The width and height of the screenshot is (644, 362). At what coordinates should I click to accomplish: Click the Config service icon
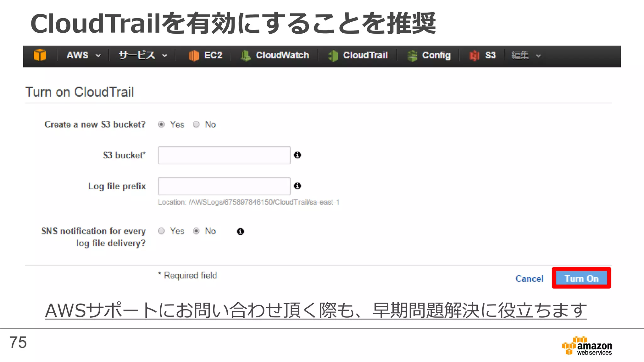point(412,56)
